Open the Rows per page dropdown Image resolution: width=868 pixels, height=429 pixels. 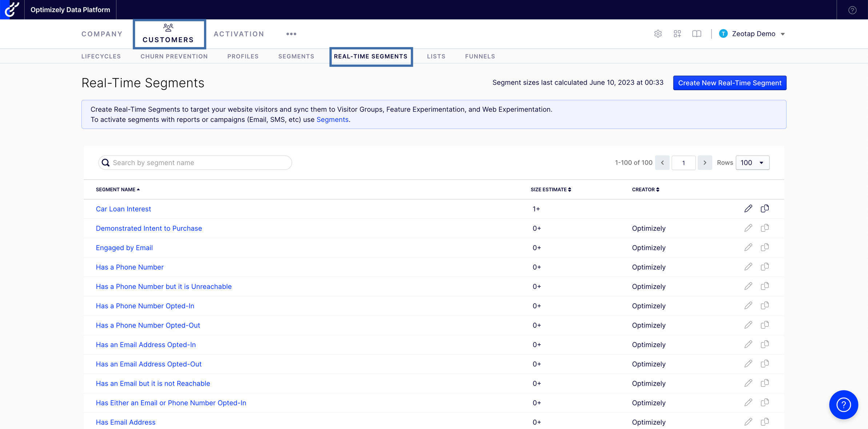coord(752,163)
